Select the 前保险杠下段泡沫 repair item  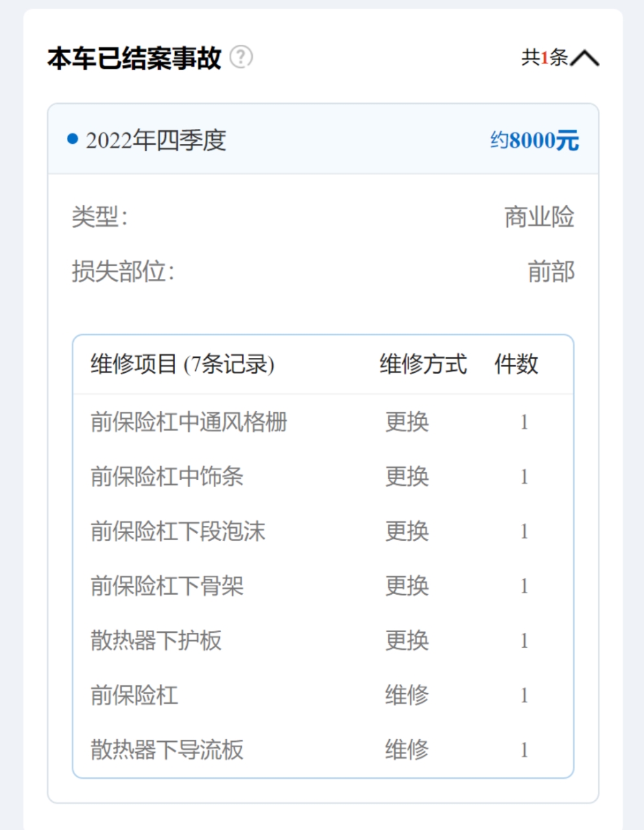178,531
